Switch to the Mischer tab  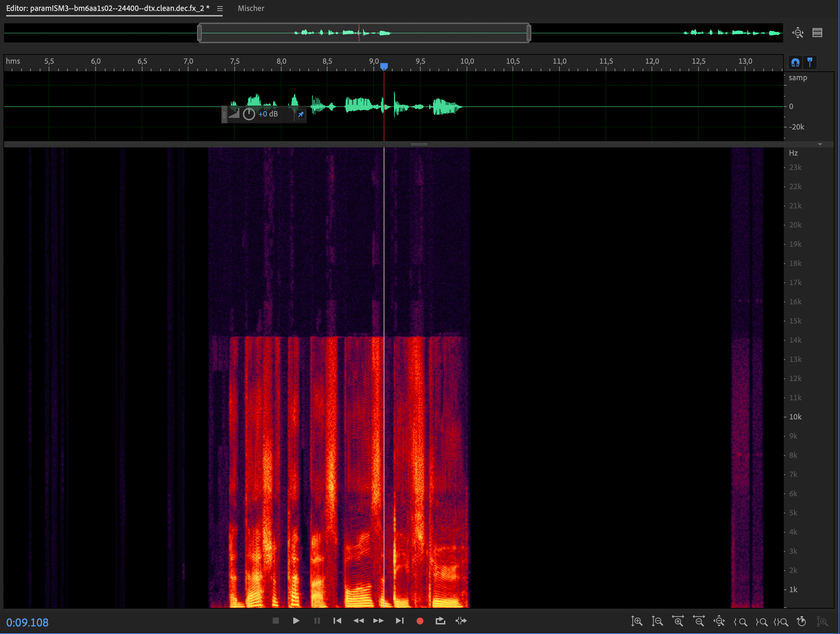[x=251, y=8]
